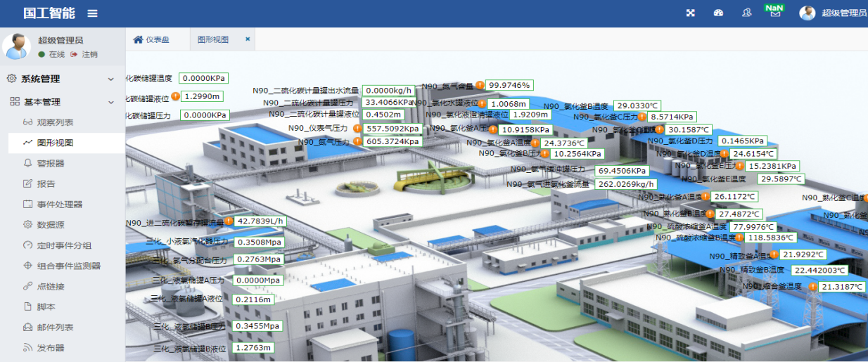868x362 pixels.
Task: Click alarm icon beside N90_仪表气压力
Action: click(357, 129)
